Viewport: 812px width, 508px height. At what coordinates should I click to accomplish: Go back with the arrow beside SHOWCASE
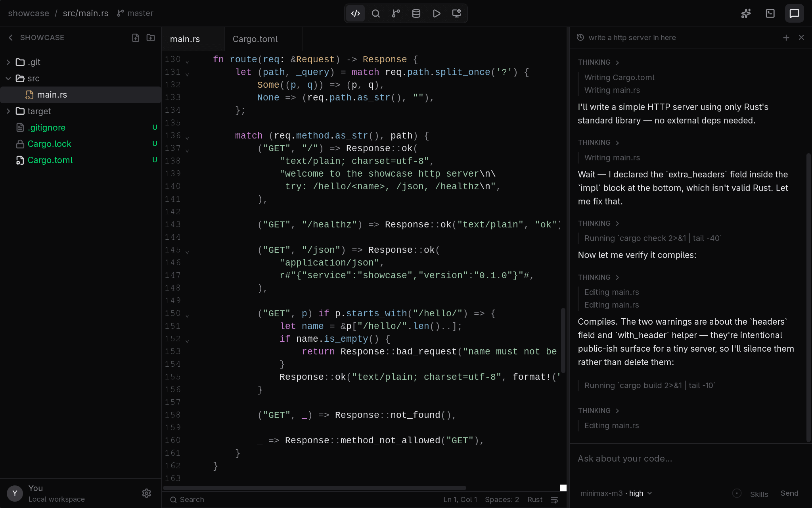(11, 38)
